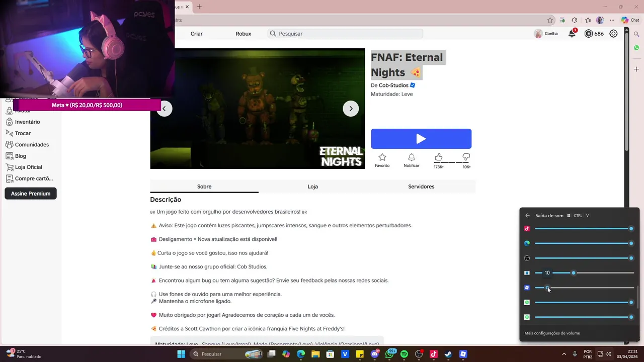Show hidden system tray icons
This screenshot has width=644, height=362.
(x=563, y=354)
